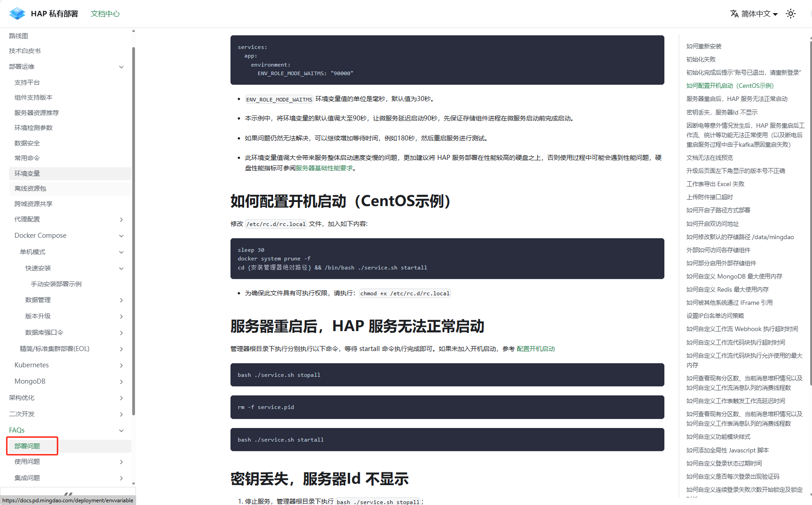Toggle the light/dark theme sun icon
The image size is (812, 505).
(791, 14)
